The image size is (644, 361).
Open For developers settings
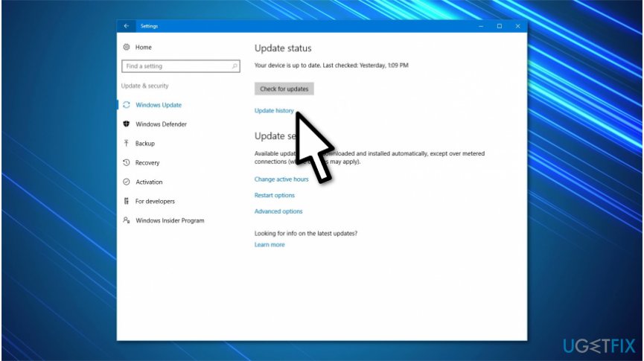(155, 201)
